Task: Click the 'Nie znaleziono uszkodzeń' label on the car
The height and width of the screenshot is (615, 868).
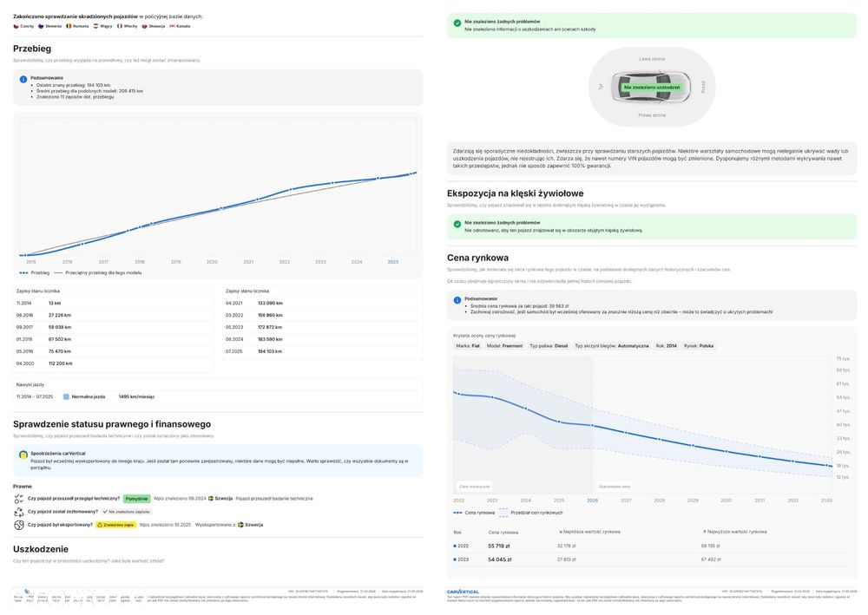Action: (x=652, y=88)
